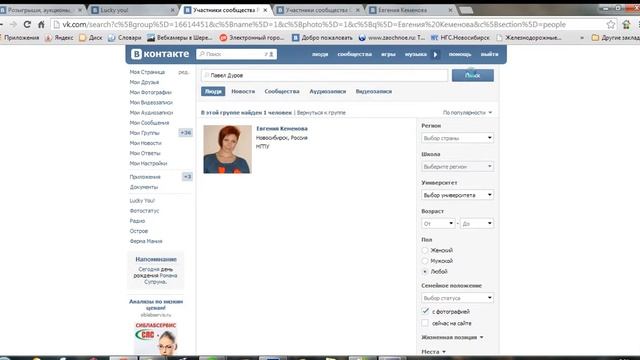Open the Приложения bookmark shortcut
The height and width of the screenshot is (360, 640).
20,38
